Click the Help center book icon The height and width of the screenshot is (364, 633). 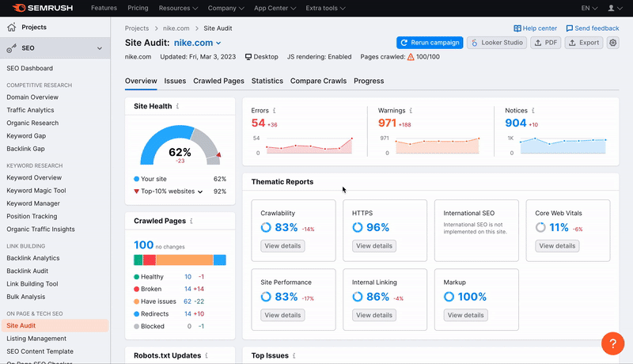tap(517, 28)
